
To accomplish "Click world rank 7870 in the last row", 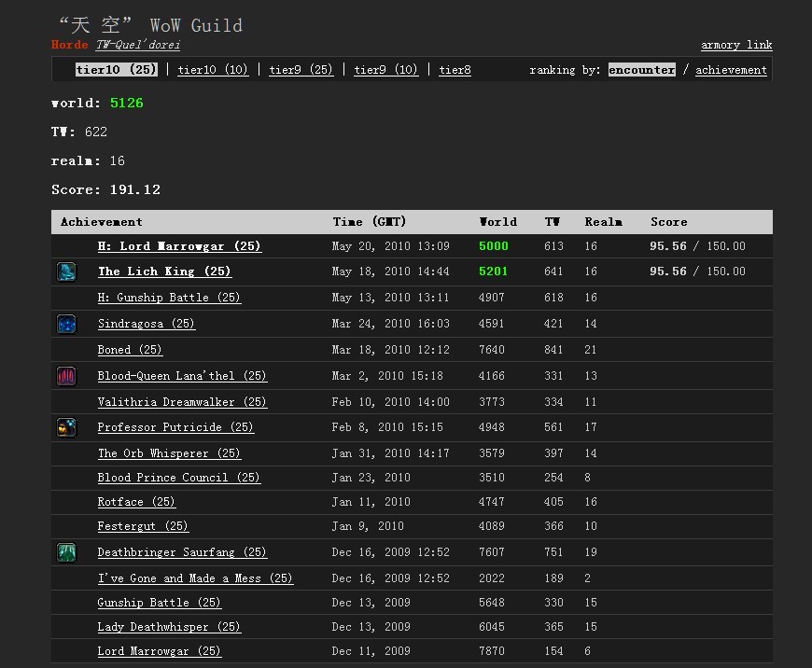I will (x=492, y=651).
